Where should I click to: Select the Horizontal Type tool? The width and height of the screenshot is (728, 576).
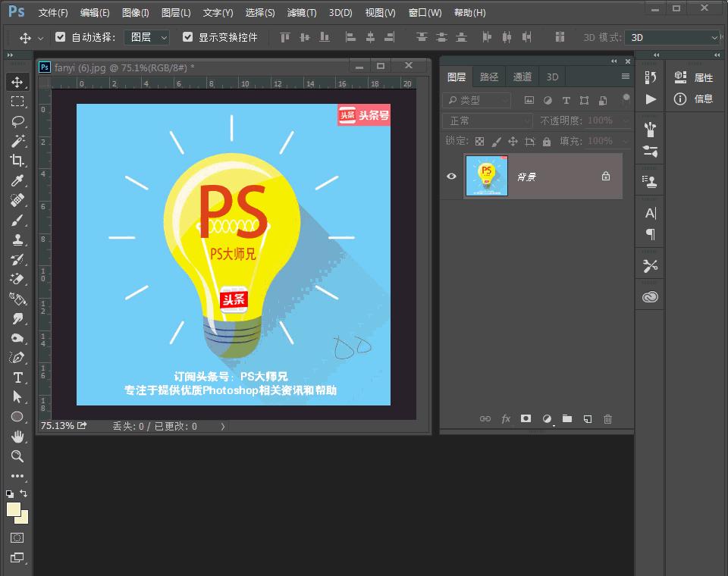17,377
